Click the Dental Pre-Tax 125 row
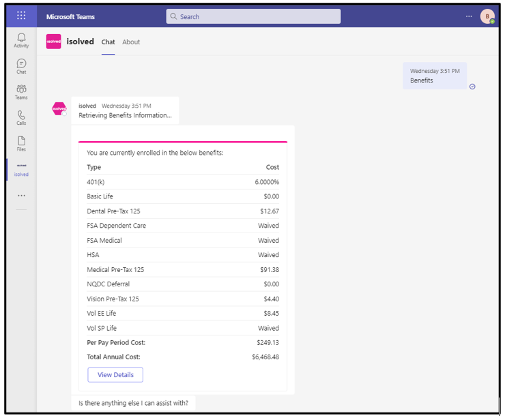 (x=183, y=211)
